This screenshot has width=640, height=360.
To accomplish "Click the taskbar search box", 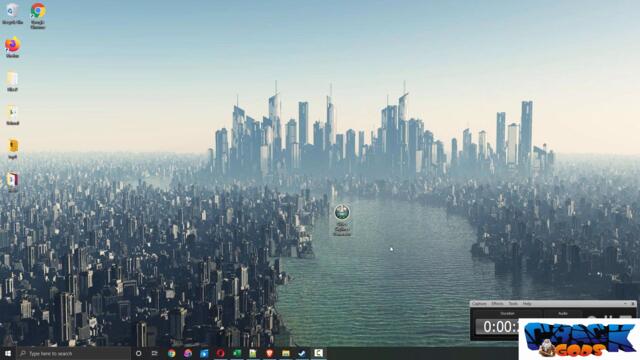I will [x=73, y=353].
